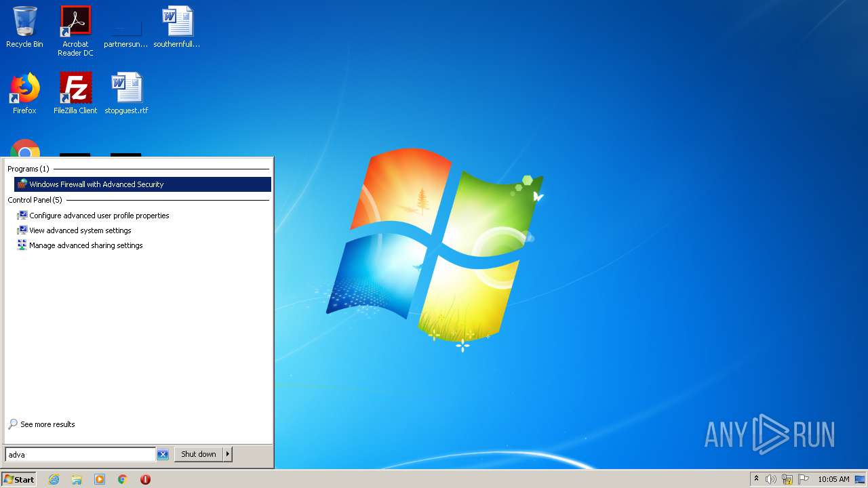The width and height of the screenshot is (868, 488).
Task: Click Show desktop button at taskbar end
Action: (860, 479)
